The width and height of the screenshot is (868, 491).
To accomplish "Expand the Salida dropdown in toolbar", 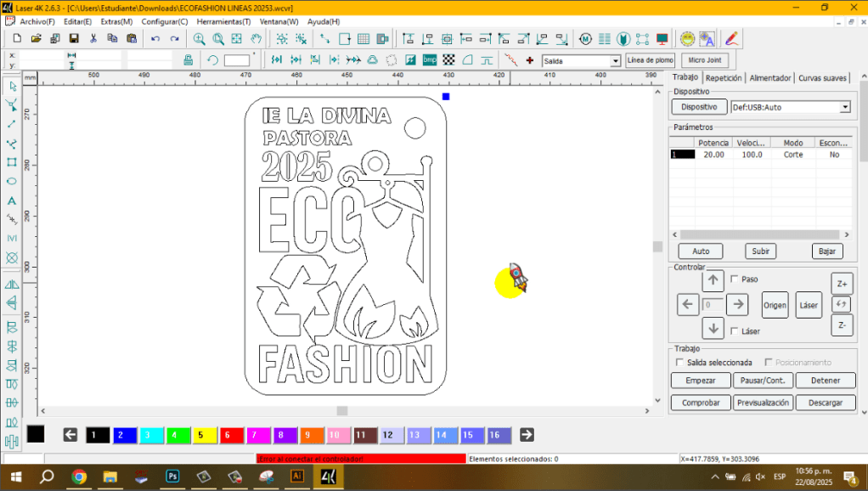I will pos(616,61).
